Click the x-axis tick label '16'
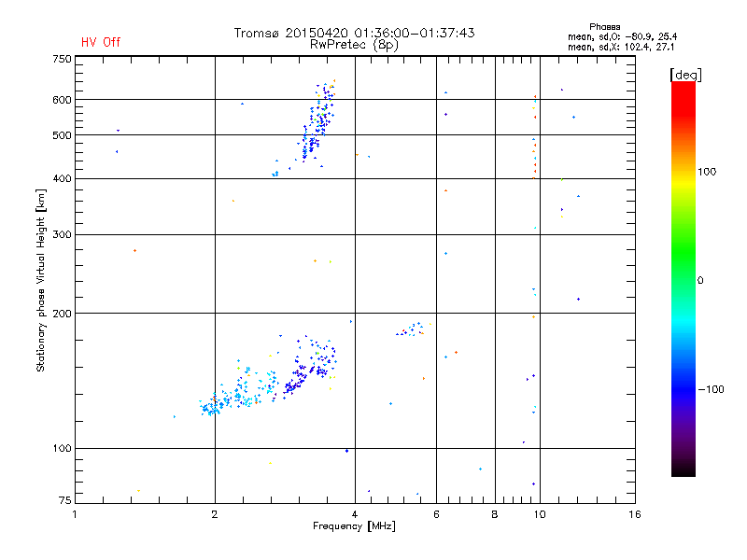Image resolution: width=747 pixels, height=560 pixels. pyautogui.click(x=635, y=514)
